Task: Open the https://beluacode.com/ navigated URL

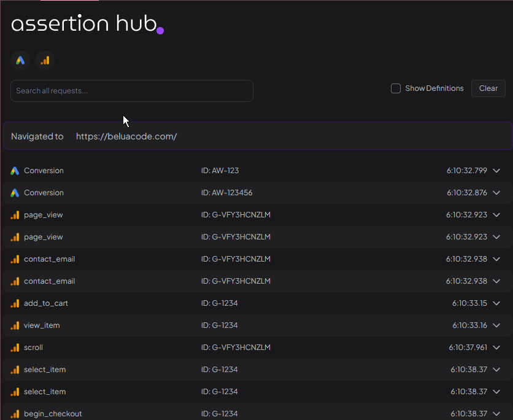Action: [126, 136]
